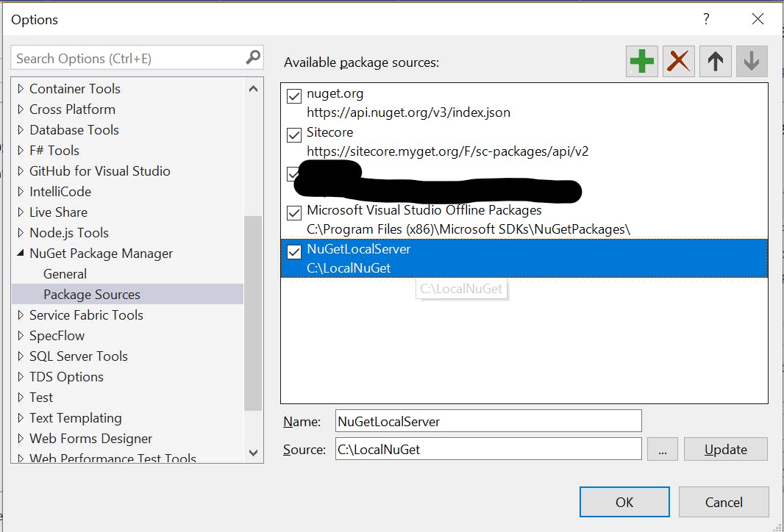Expand GitHub for Visual Studio node
Screen dimensions: 784x532
(x=21, y=170)
